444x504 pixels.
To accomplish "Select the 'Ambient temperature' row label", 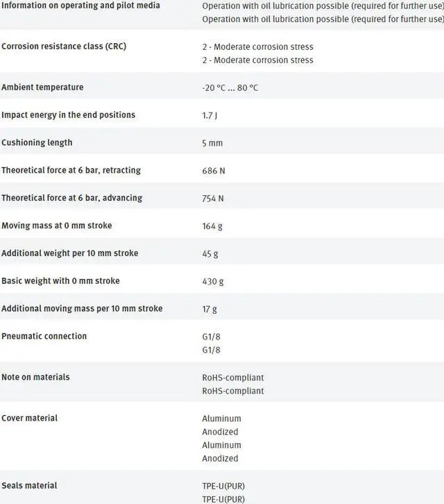I will (x=42, y=87).
